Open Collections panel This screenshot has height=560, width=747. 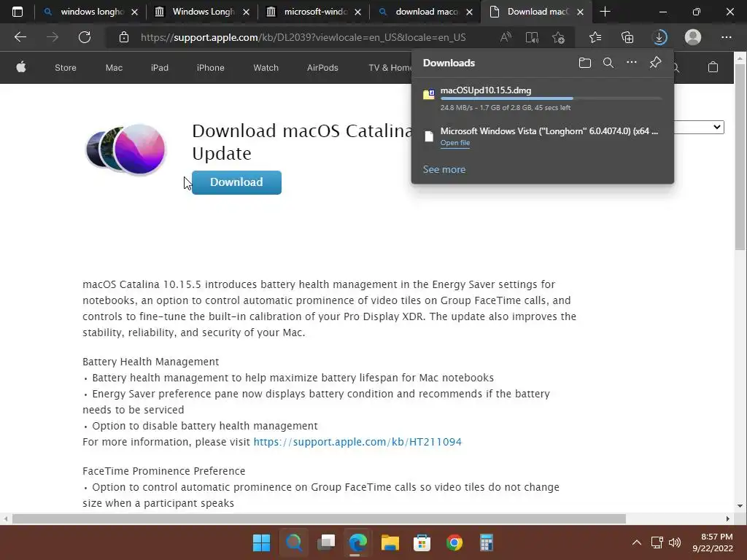[x=627, y=37]
